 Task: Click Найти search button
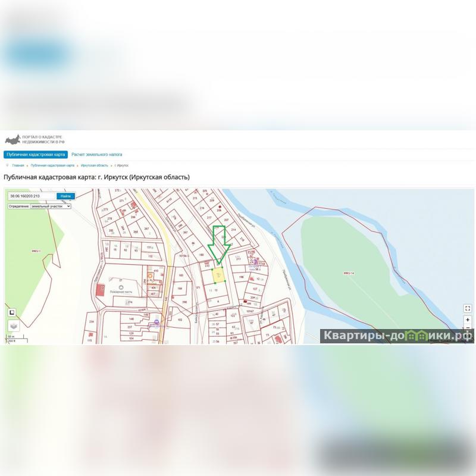click(65, 196)
